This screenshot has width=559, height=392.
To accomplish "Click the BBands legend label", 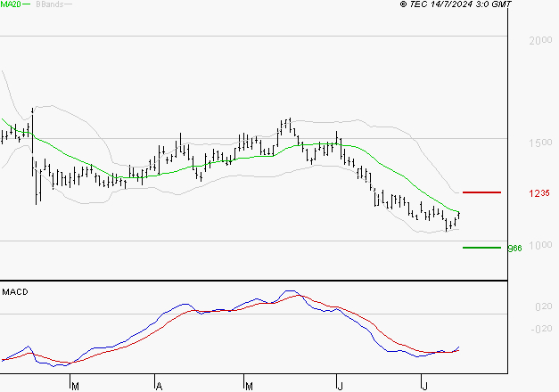I will [x=50, y=4].
